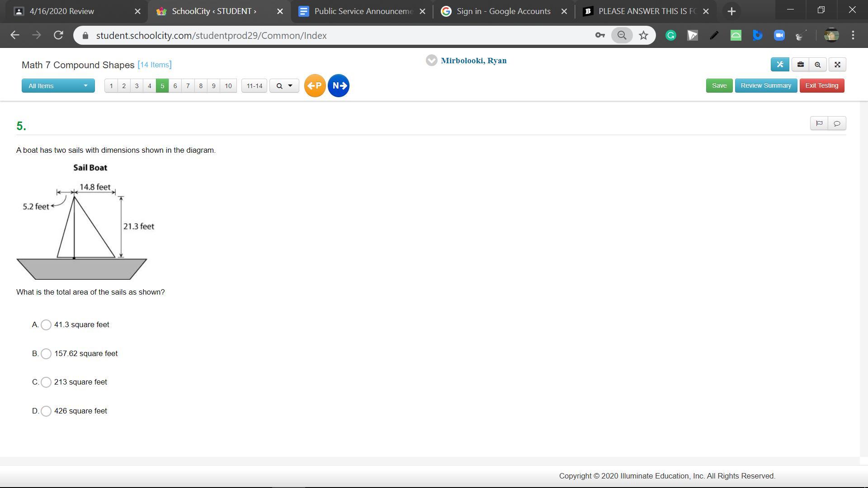This screenshot has height=488, width=868.
Task: Click the green Save button
Action: click(719, 85)
